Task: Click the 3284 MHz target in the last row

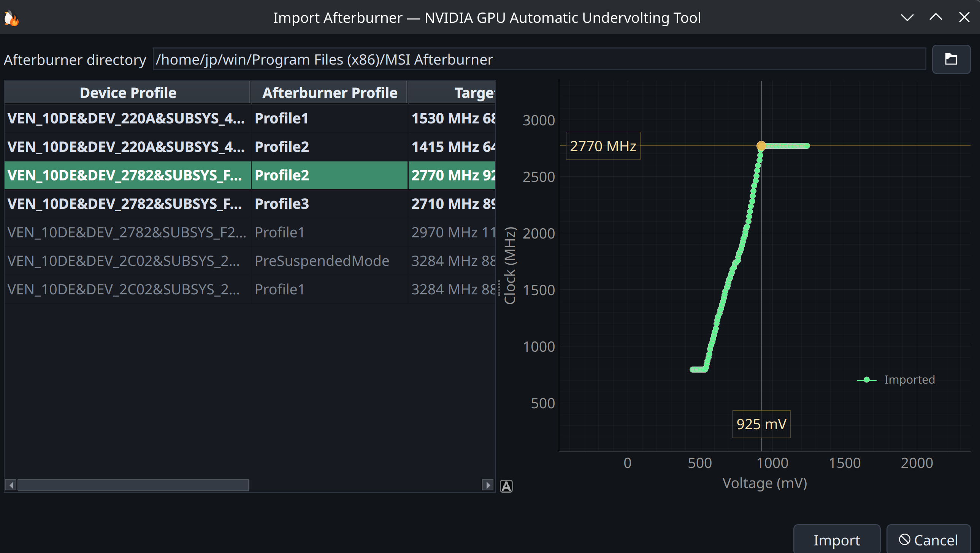Action: tap(452, 289)
